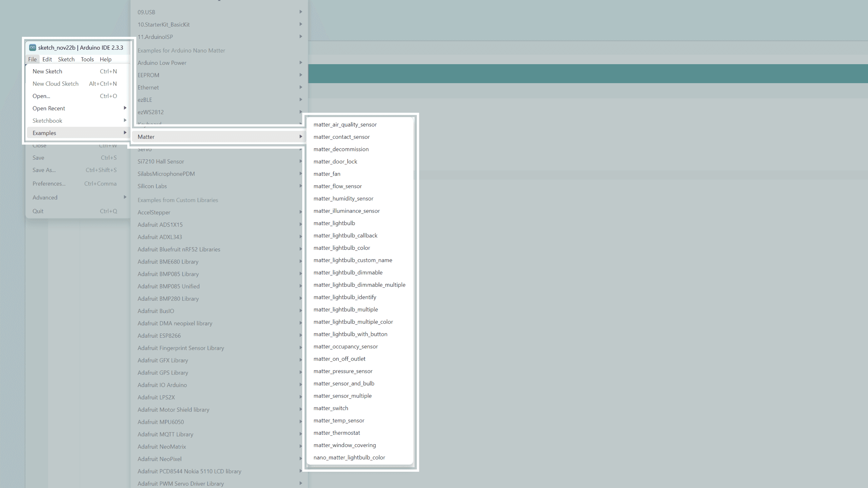Click the Arduino IDE logo icon
Viewport: 868px width, 488px height.
tap(33, 48)
